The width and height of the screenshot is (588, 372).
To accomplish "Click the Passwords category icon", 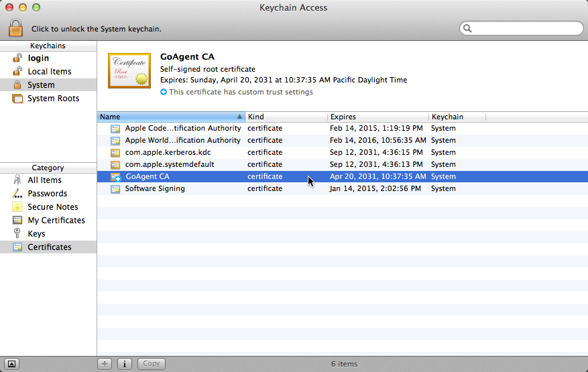I will click(17, 194).
